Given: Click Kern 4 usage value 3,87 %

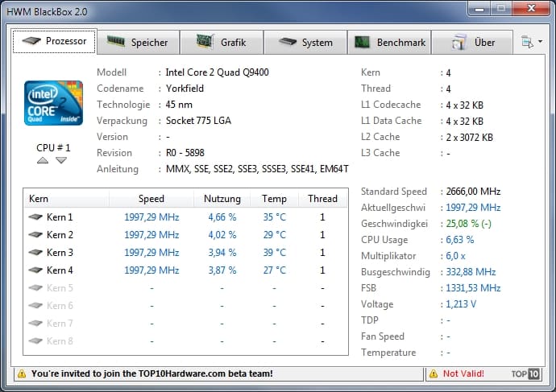Looking at the screenshot, I should coord(222,270).
